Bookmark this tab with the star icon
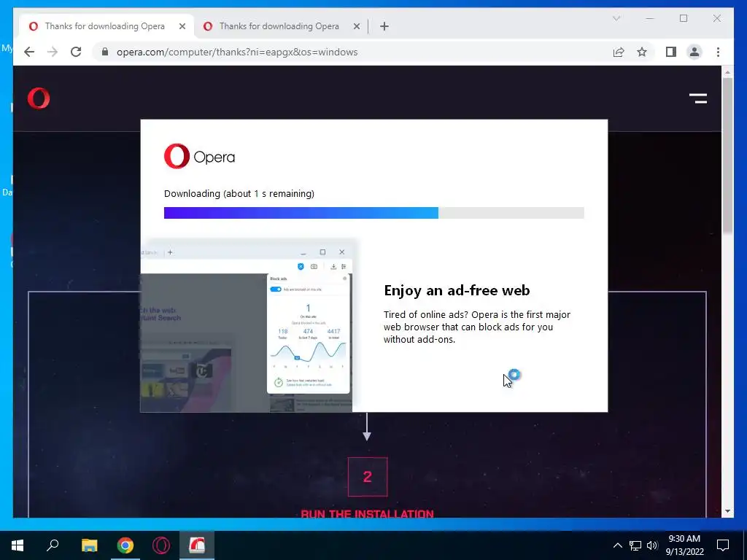 [642, 52]
